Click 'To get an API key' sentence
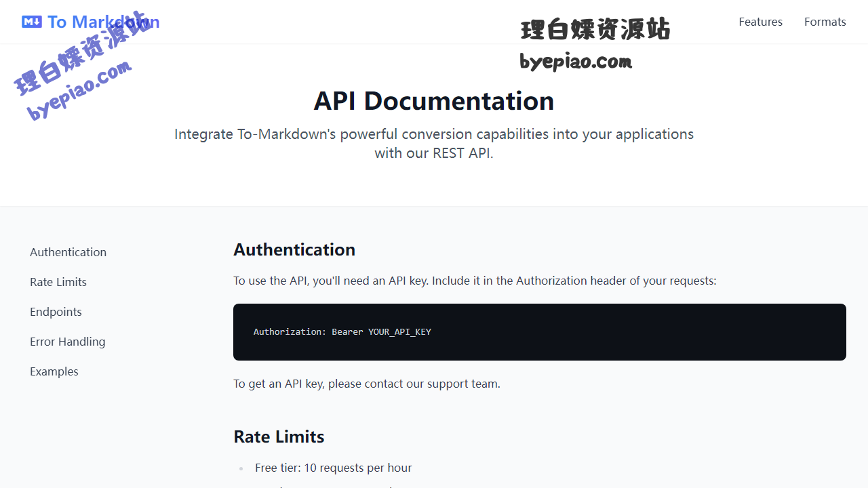The width and height of the screenshot is (868, 488). (x=367, y=384)
